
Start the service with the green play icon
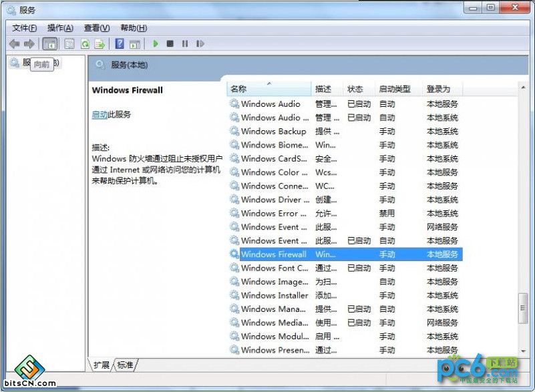(156, 43)
